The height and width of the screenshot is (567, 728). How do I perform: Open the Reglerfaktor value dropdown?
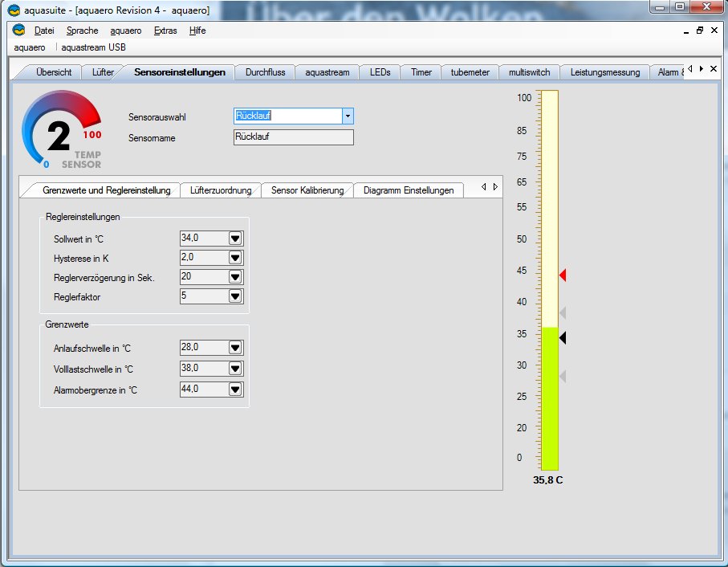pyautogui.click(x=235, y=296)
